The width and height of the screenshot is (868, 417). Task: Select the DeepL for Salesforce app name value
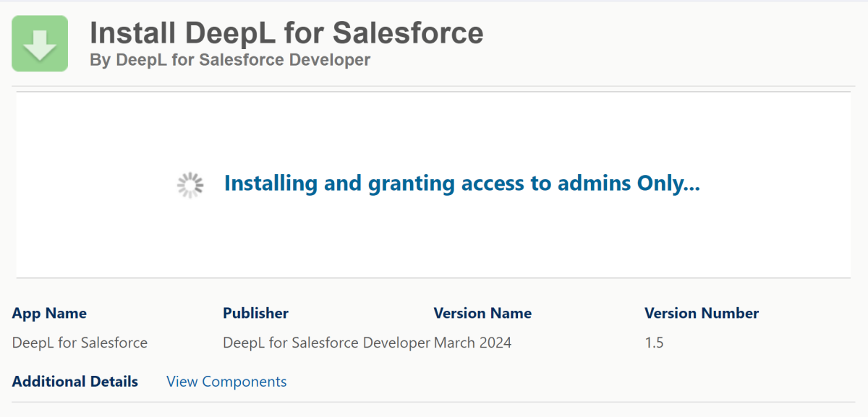(80, 343)
